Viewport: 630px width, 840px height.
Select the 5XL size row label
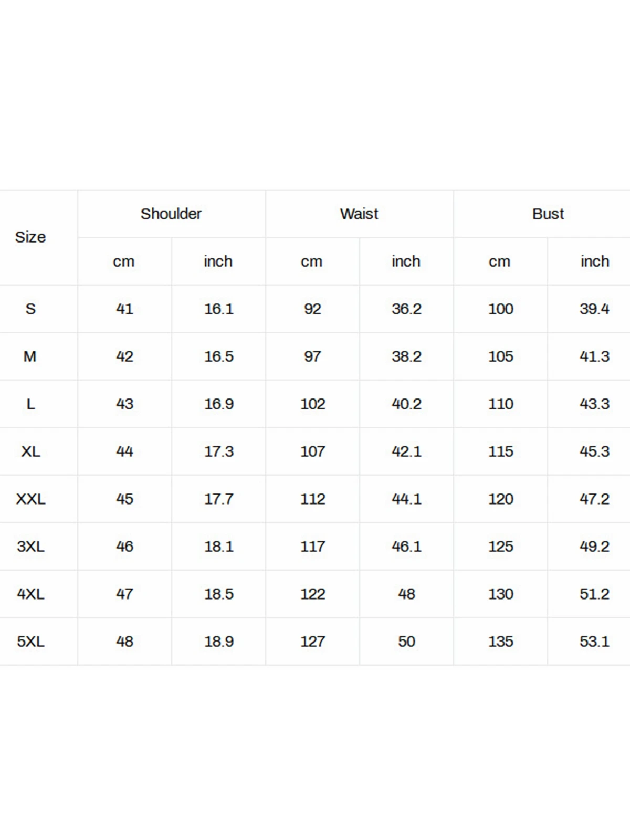(30, 642)
